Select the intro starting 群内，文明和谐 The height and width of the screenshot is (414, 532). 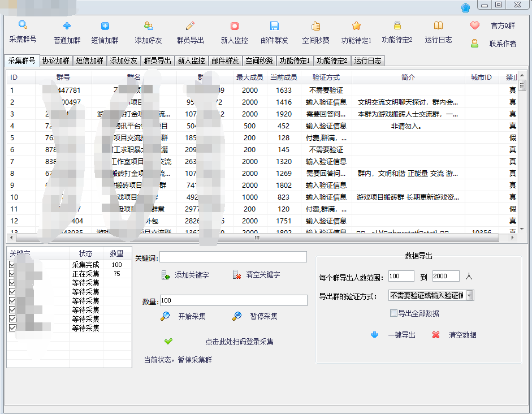(x=408, y=174)
